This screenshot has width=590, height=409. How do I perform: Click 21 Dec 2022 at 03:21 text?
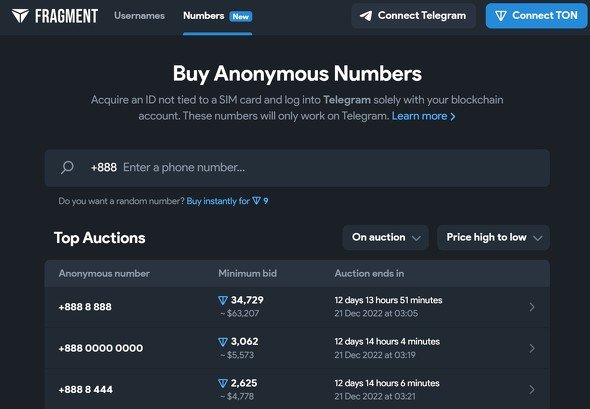375,396
